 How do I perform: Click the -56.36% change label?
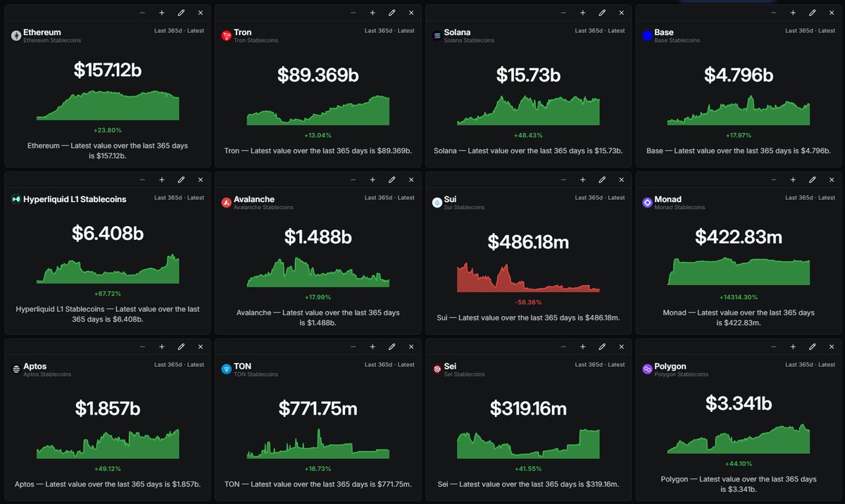click(528, 302)
